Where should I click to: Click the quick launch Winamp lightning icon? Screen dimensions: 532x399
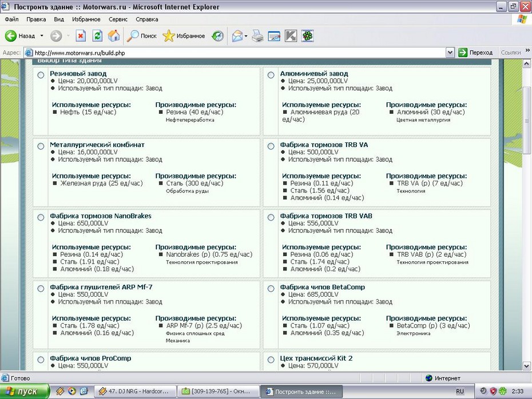(60, 391)
